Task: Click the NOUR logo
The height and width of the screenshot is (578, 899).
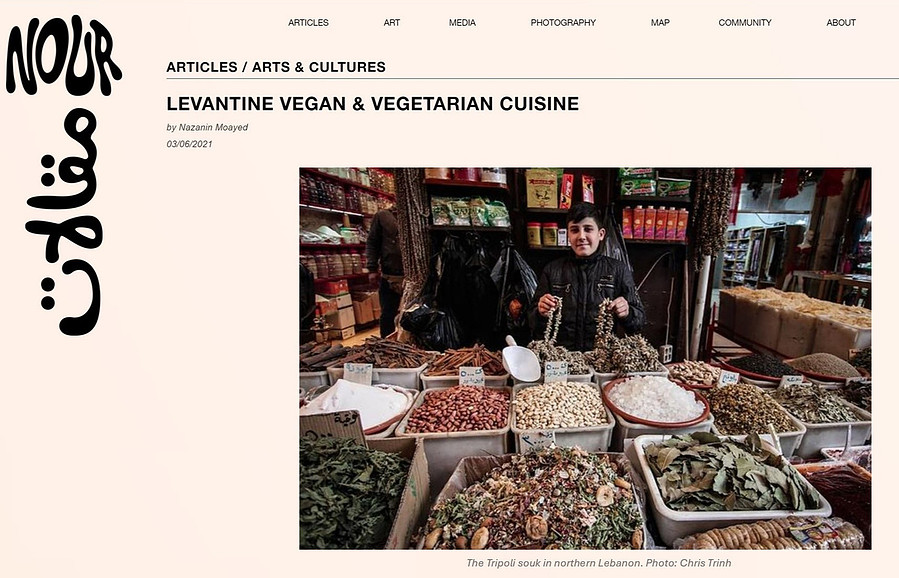Action: 63,56
